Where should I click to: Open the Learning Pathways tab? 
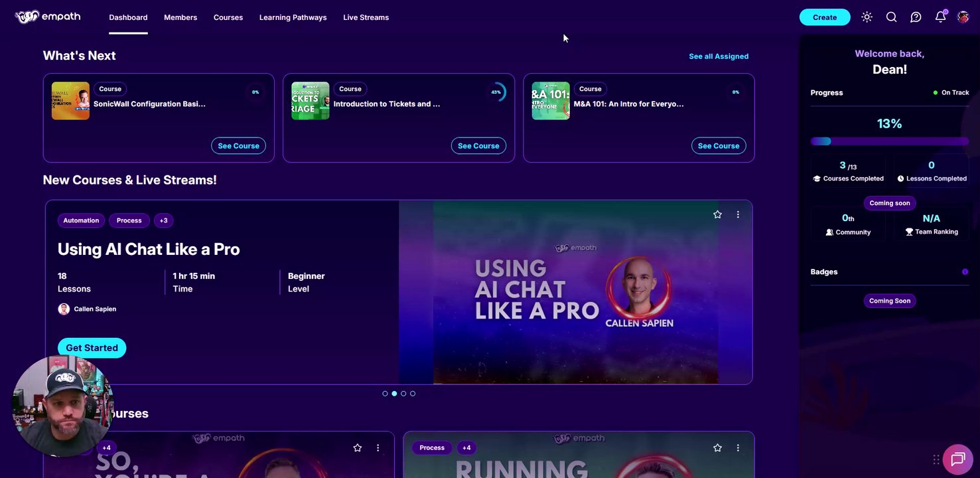click(x=293, y=17)
